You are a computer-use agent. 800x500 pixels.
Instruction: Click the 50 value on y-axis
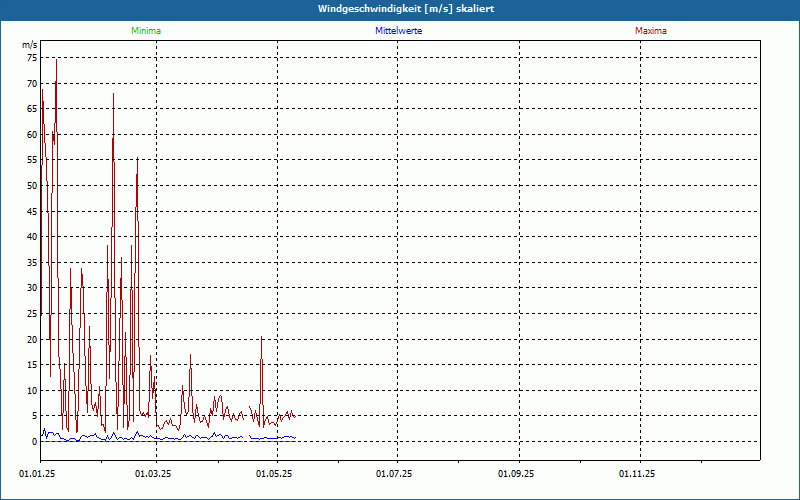pyautogui.click(x=32, y=186)
